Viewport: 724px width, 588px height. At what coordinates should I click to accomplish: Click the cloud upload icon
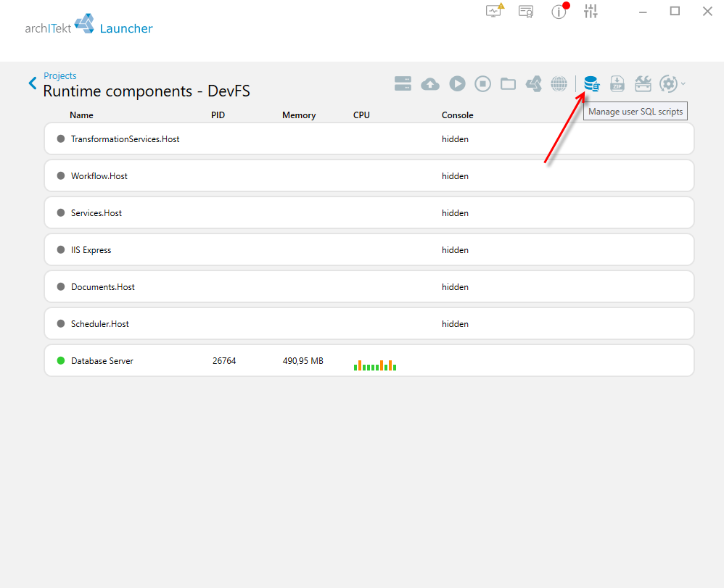click(430, 84)
